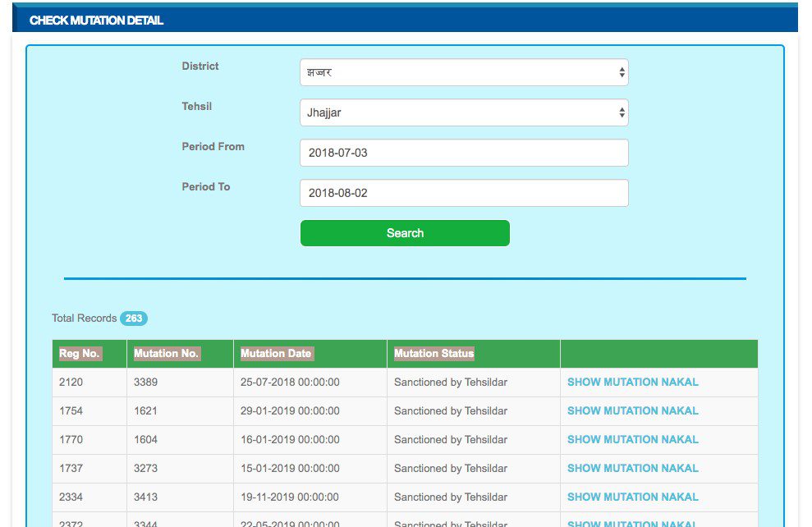812x527 pixels.
Task: Open the District dropdown showing झज्जर
Action: coord(464,72)
